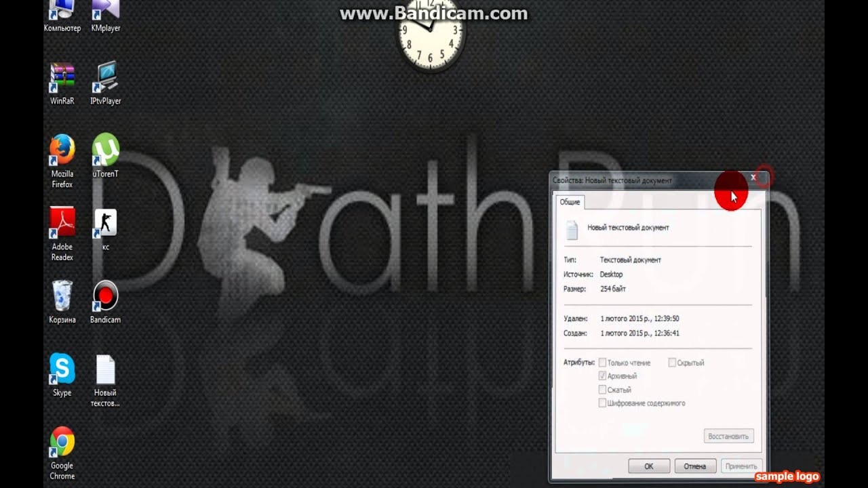Click the 254 байт size value

point(613,289)
